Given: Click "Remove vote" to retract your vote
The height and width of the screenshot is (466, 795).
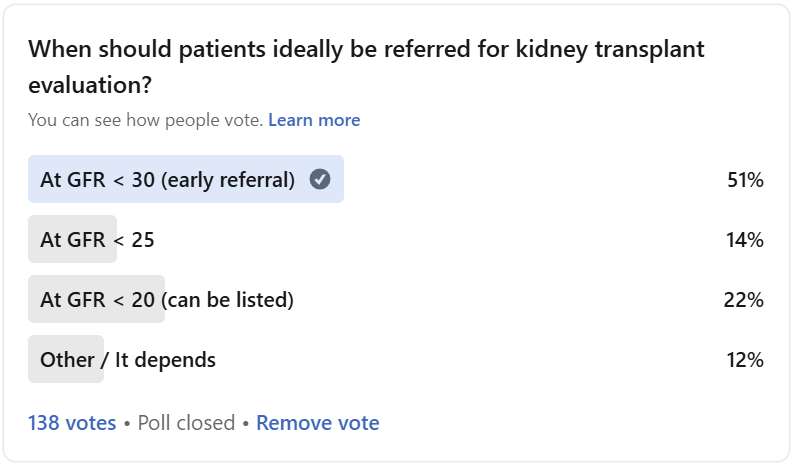Looking at the screenshot, I should click(x=318, y=422).
